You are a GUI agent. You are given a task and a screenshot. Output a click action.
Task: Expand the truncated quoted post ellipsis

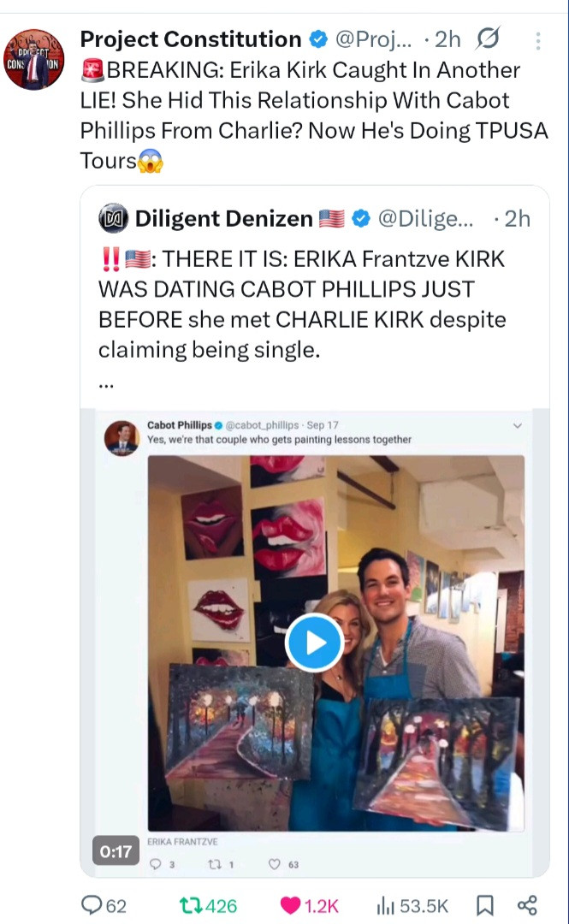coord(106,382)
